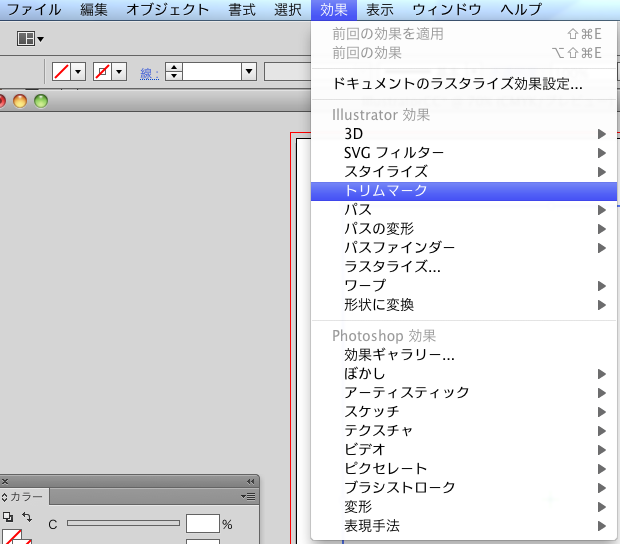The height and width of the screenshot is (544, 620).
Task: Select the カラー panel tab
Action: [x=25, y=497]
